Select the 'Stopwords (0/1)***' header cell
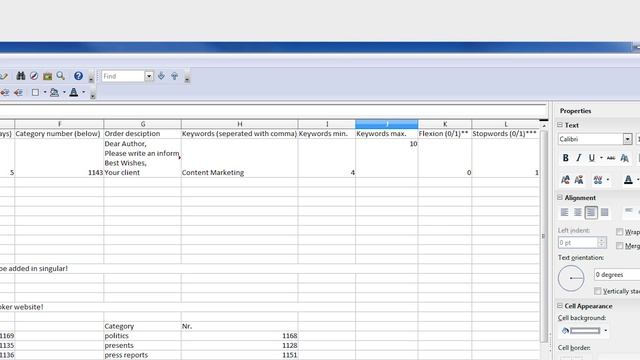This screenshot has width=640, height=360. [x=506, y=133]
